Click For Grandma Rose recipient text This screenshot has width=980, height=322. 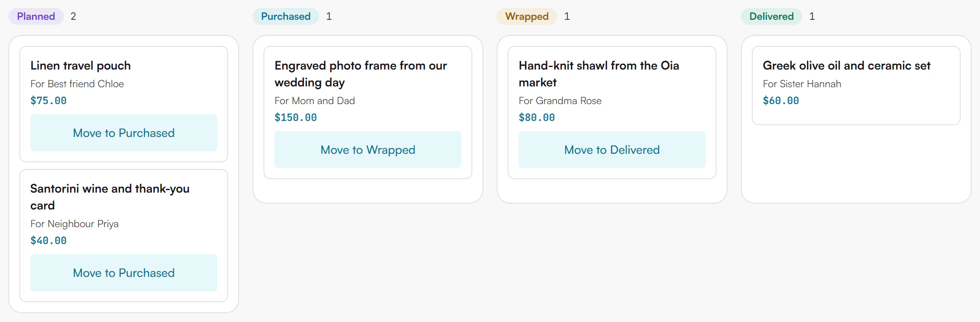click(x=560, y=101)
